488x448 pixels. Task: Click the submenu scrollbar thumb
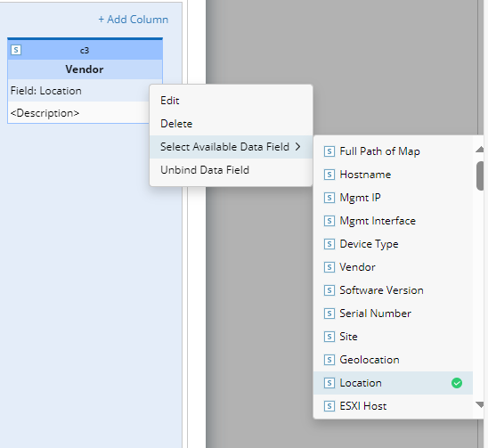(480, 175)
